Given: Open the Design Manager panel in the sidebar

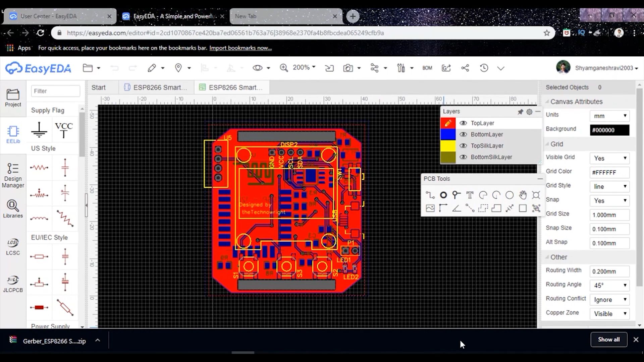Looking at the screenshot, I should (13, 174).
